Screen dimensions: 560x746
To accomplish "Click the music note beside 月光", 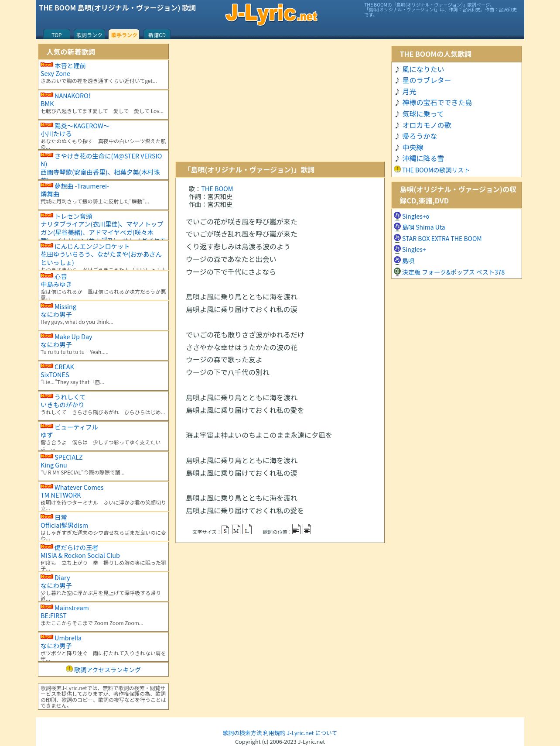I will [x=397, y=92].
